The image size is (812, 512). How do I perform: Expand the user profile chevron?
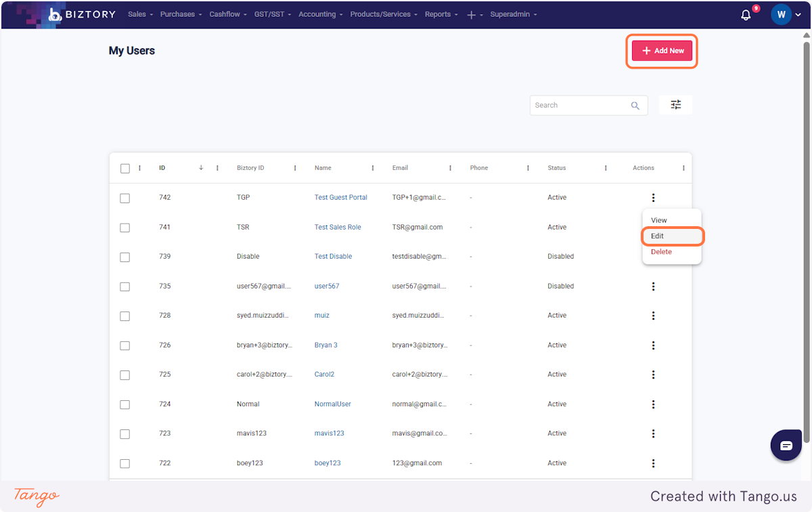click(x=798, y=15)
